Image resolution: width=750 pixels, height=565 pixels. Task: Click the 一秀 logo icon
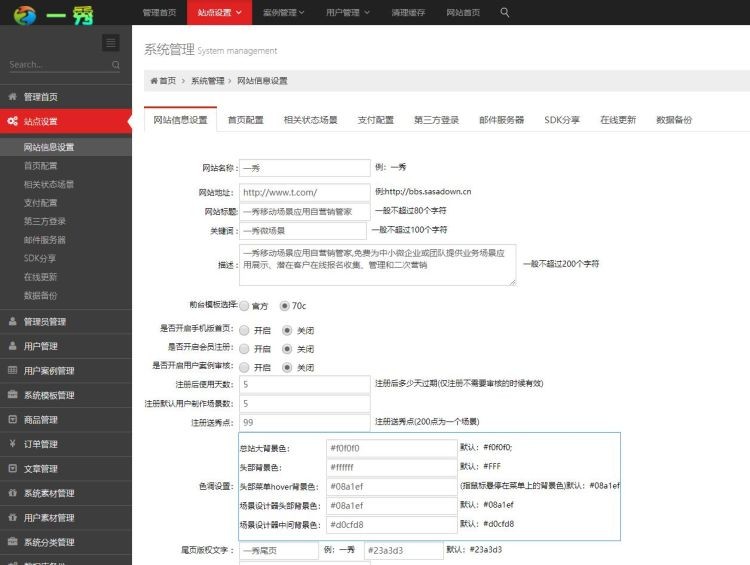coord(25,15)
